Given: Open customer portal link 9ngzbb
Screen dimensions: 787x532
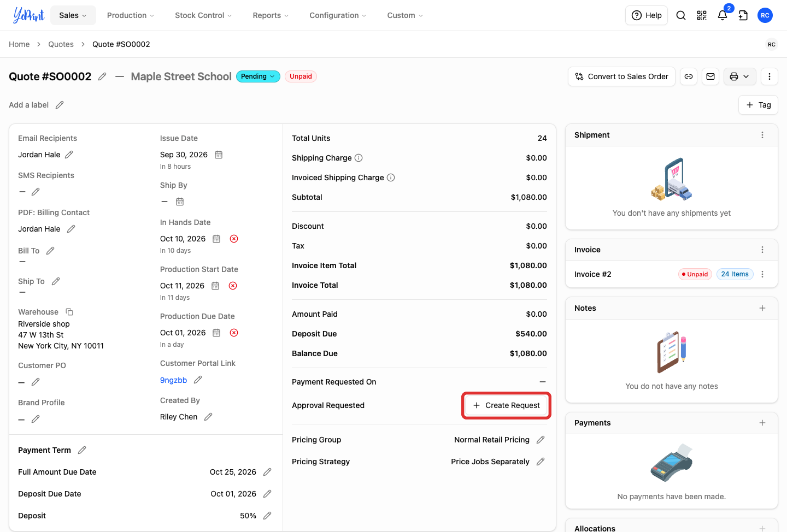Looking at the screenshot, I should (x=173, y=380).
